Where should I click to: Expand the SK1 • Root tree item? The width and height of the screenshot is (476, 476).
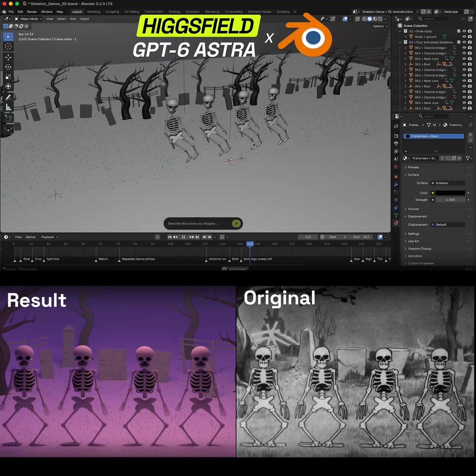[405, 64]
